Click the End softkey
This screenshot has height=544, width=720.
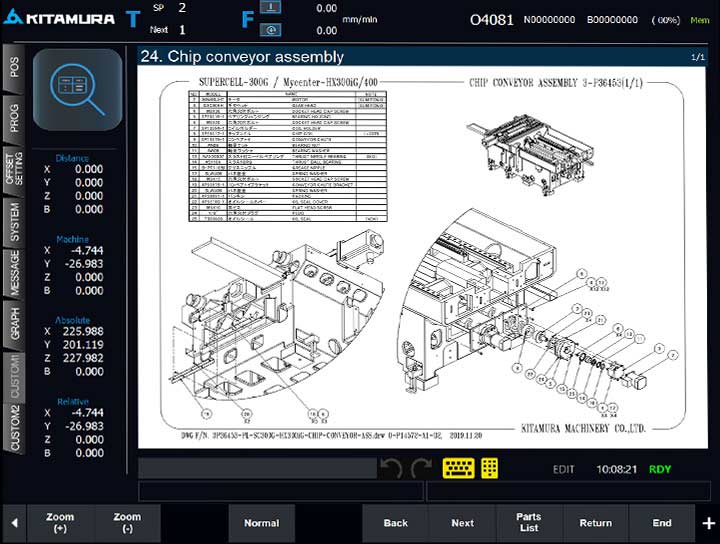(662, 523)
